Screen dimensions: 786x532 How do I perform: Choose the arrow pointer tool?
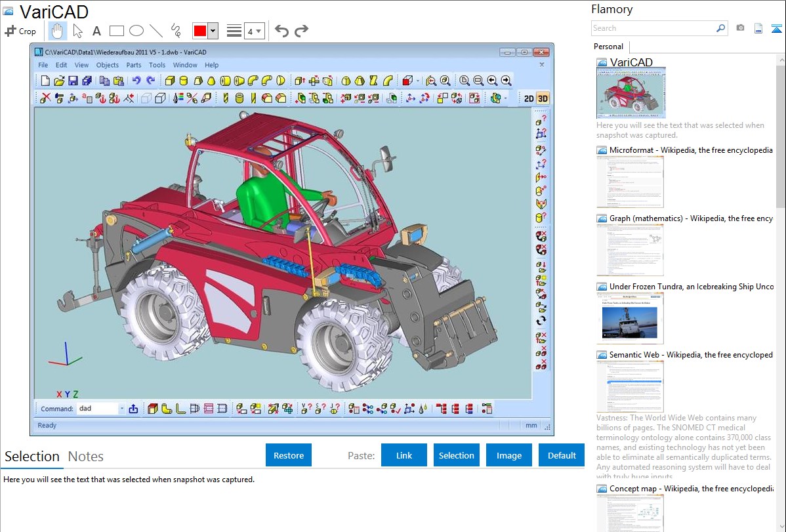[77, 31]
